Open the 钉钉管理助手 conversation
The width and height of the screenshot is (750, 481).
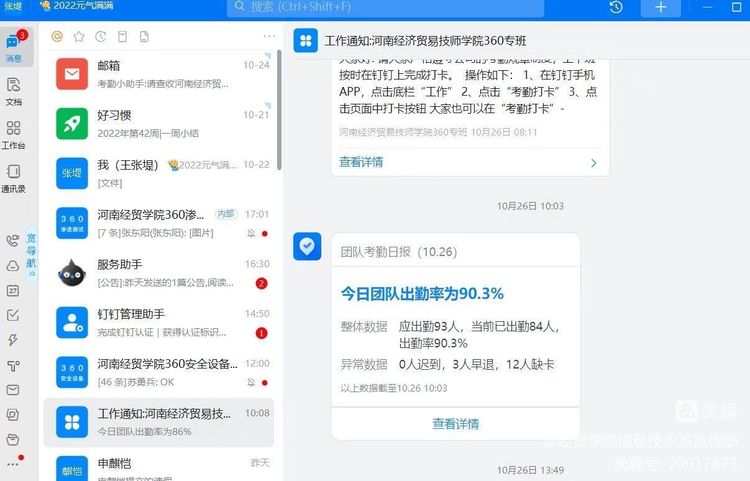159,323
